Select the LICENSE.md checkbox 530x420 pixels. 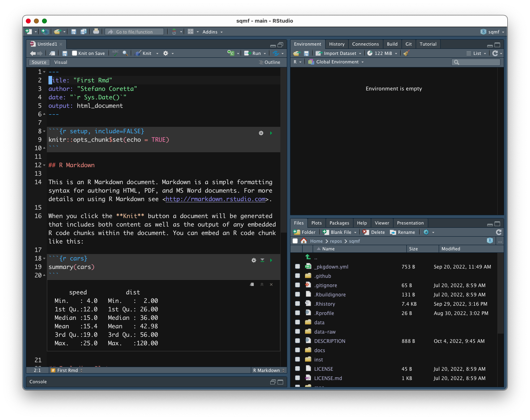point(298,378)
